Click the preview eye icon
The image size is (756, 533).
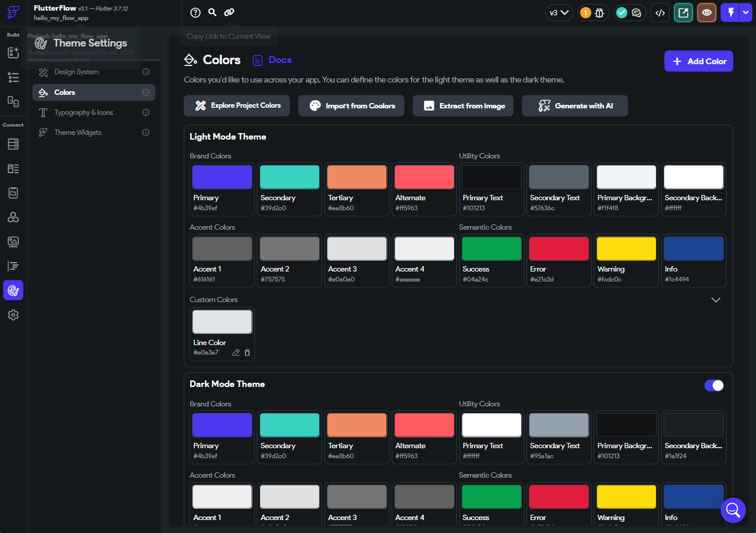click(707, 12)
